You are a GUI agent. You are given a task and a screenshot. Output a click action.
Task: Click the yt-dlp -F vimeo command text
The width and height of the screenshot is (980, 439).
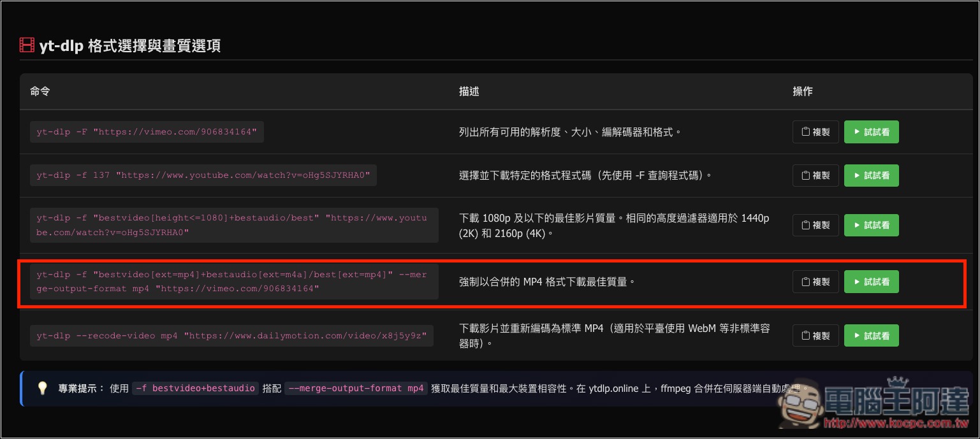tap(147, 132)
